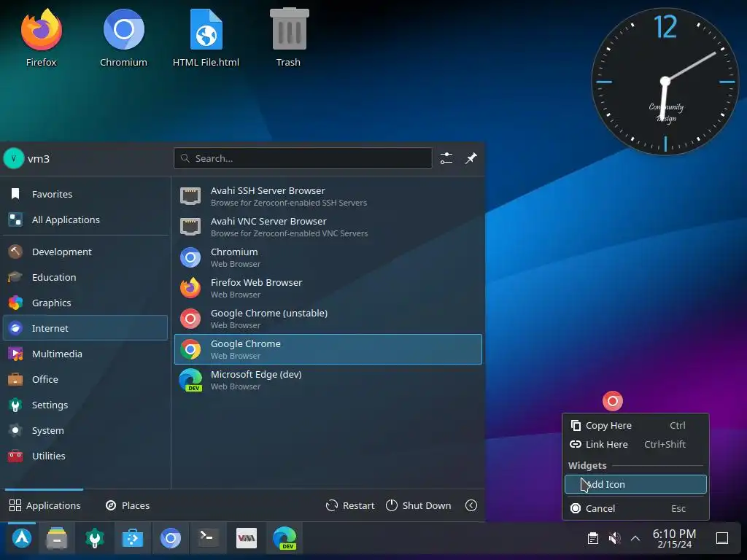
Task: Click the application launcher taskbar icon
Action: [x=22, y=538]
